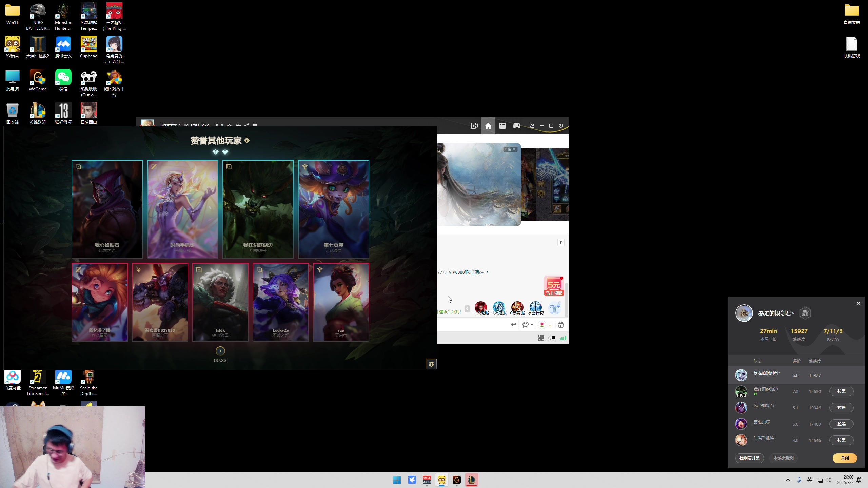Image resolution: width=868 pixels, height=488 pixels.
Task: Click the skip arrow above the 00:33 timer
Action: point(220,351)
